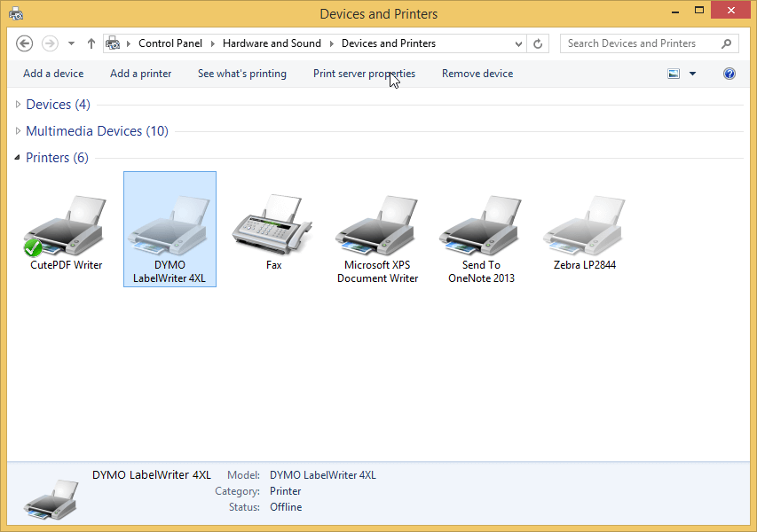This screenshot has width=757, height=532.
Task: Click Remove device
Action: 477,74
